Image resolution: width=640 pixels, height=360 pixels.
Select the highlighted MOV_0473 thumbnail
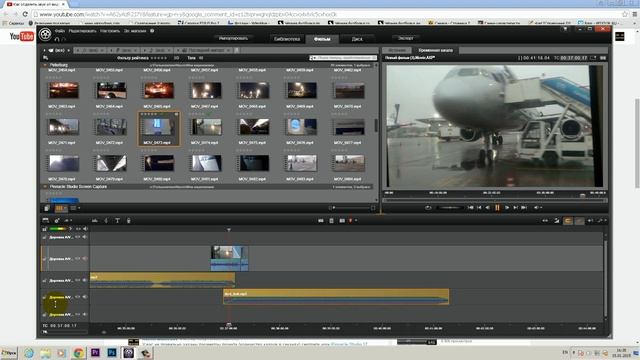(x=159, y=128)
